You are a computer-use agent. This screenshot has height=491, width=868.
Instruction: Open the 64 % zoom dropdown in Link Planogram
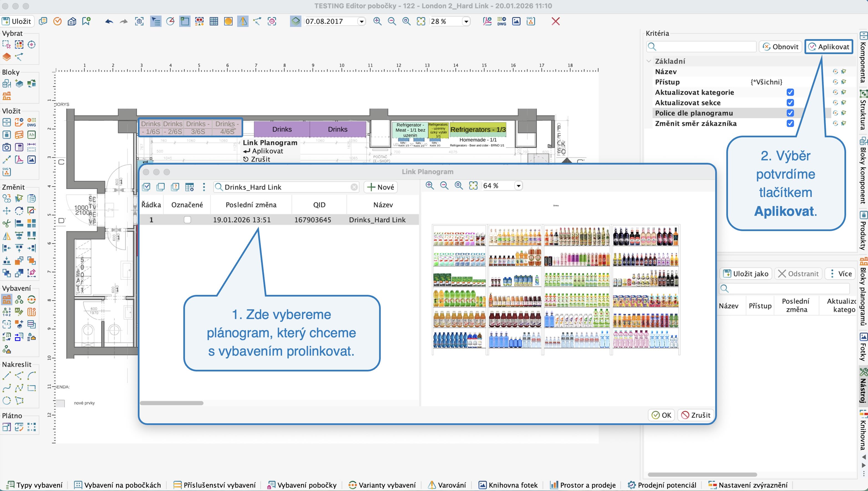point(518,186)
